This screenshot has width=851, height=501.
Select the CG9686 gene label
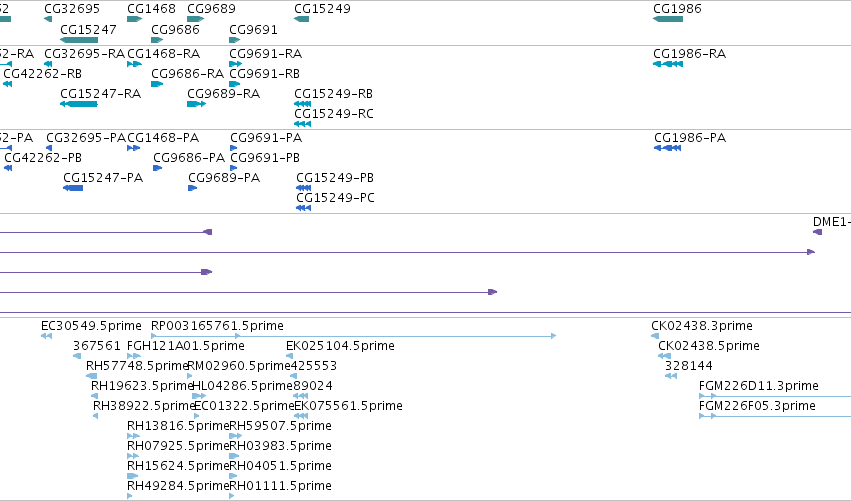175,29
